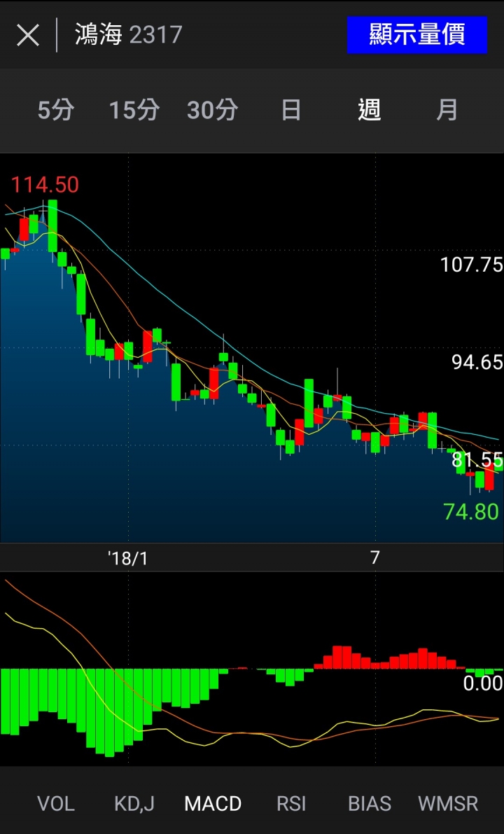
Task: Show the VOL indicator
Action: [x=56, y=803]
